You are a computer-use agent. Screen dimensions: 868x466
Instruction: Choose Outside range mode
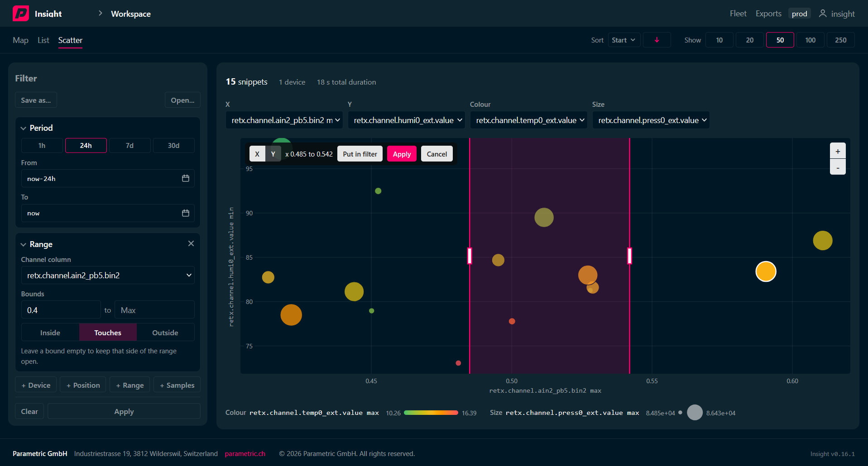click(x=165, y=333)
